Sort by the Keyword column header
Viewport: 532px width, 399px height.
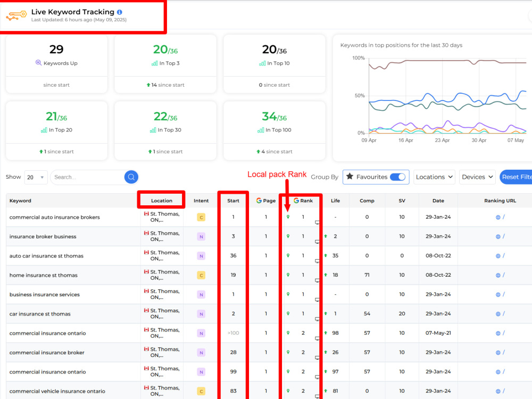20,201
